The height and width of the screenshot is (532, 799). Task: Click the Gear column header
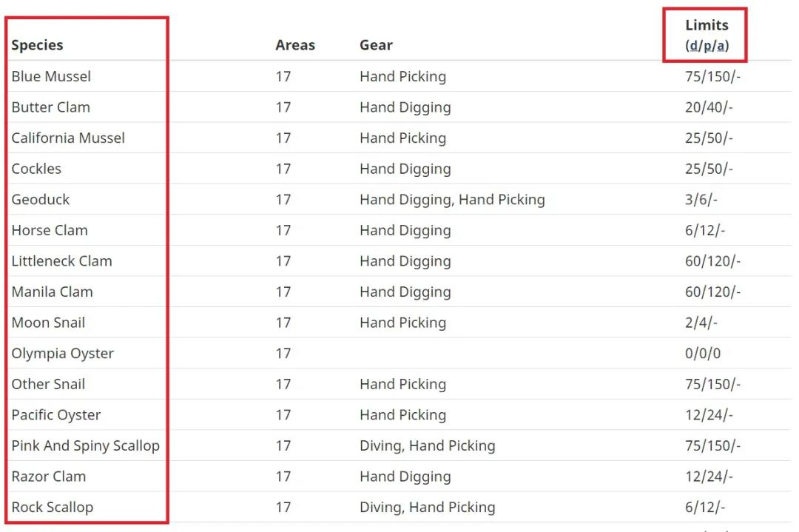tap(376, 45)
